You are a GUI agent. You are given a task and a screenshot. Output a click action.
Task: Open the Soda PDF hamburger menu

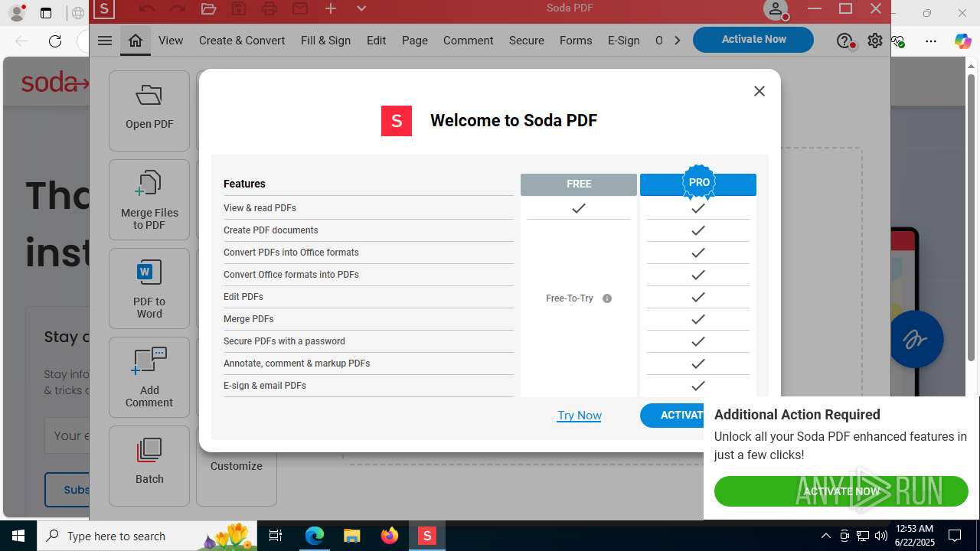(105, 41)
